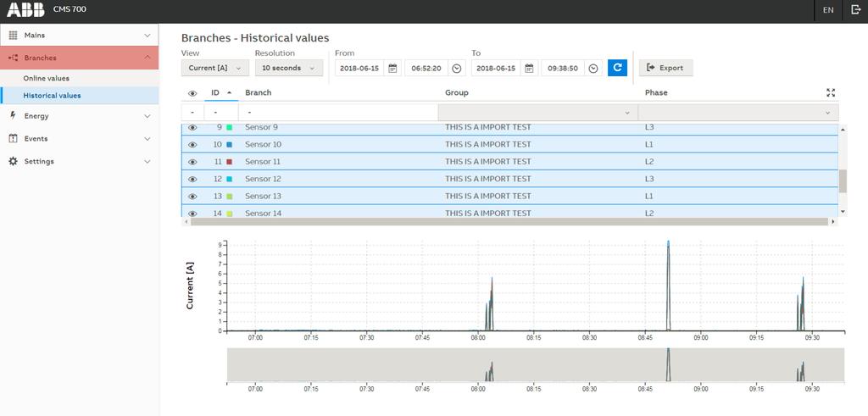Click Sensor 13 light green color swatch
Viewport: 868px width, 416px height.
(229, 196)
